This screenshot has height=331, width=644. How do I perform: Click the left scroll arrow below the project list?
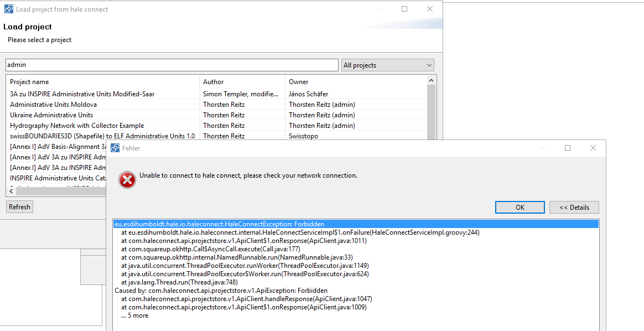coord(11,190)
